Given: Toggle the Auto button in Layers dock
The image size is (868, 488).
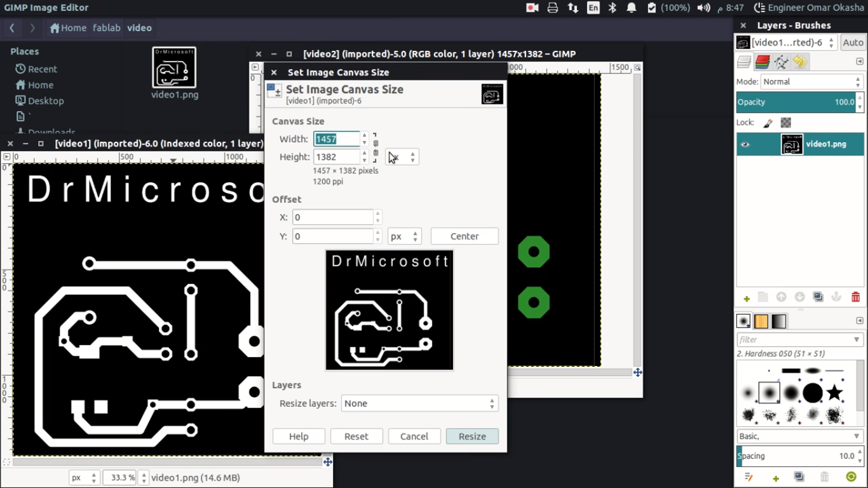Looking at the screenshot, I should [x=853, y=43].
